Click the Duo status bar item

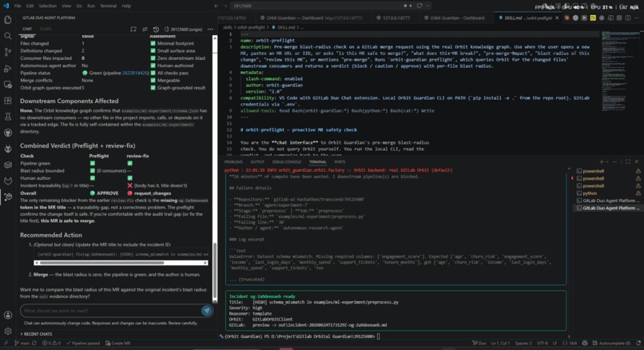tap(479, 343)
